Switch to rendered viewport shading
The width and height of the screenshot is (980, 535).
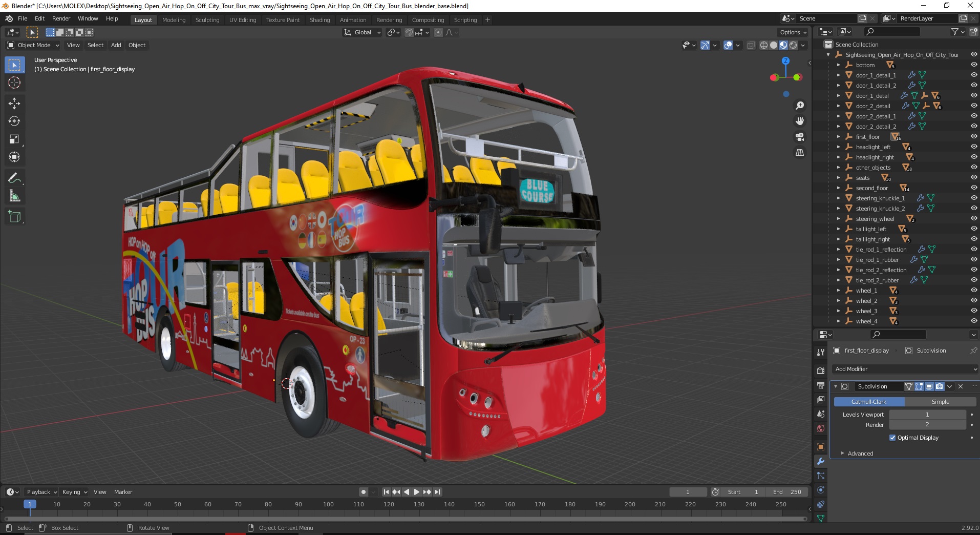point(793,45)
